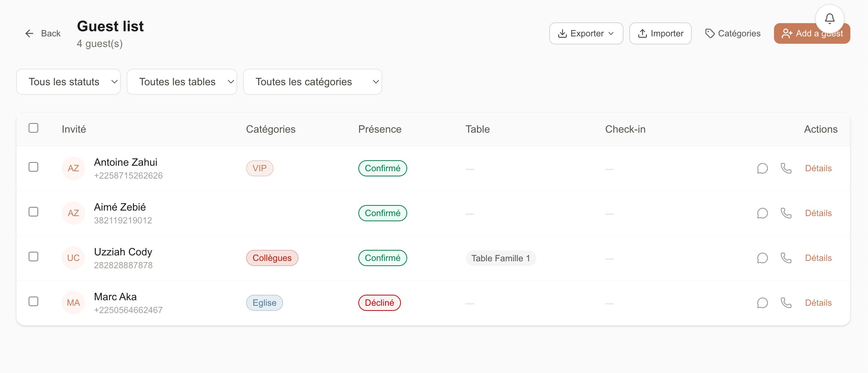This screenshot has width=868, height=373.
Task: Open the Exporter dropdown menu
Action: click(x=586, y=33)
